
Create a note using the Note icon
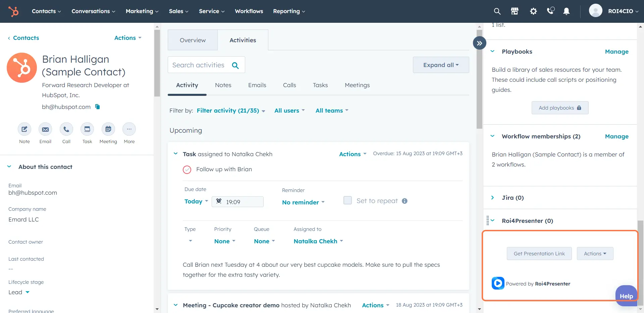(x=24, y=129)
